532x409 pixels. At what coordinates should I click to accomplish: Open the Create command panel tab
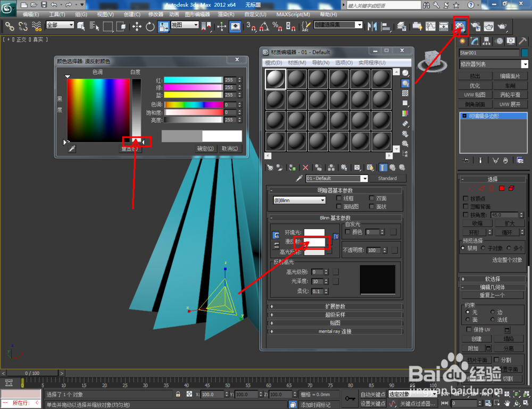pos(462,41)
